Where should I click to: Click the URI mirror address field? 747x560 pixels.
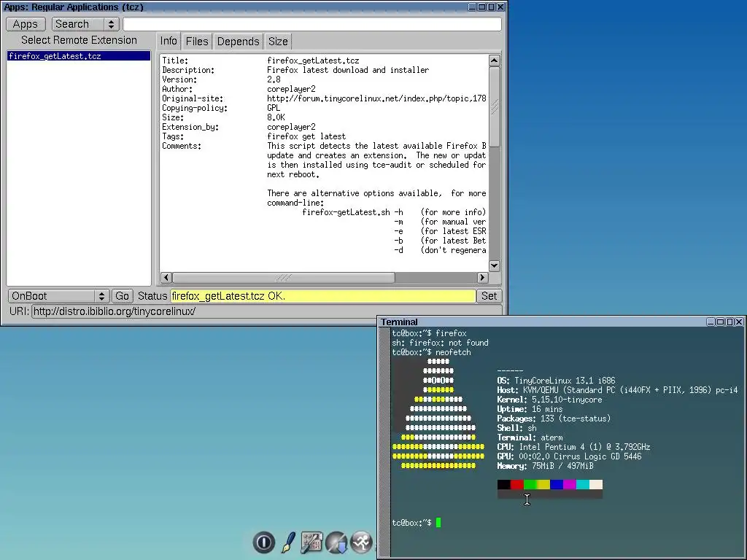266,311
